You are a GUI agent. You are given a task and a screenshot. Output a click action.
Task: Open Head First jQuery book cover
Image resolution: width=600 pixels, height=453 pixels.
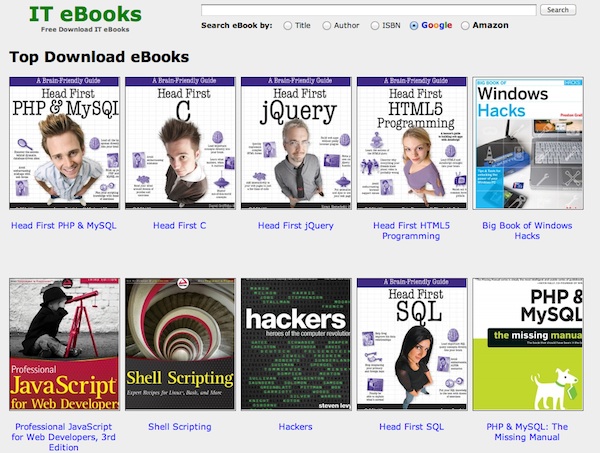pyautogui.click(x=296, y=143)
